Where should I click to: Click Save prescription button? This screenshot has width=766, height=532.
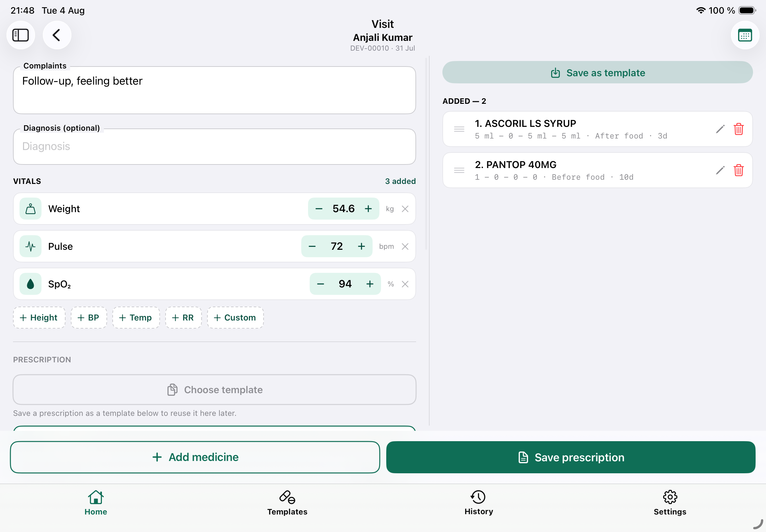(x=571, y=457)
